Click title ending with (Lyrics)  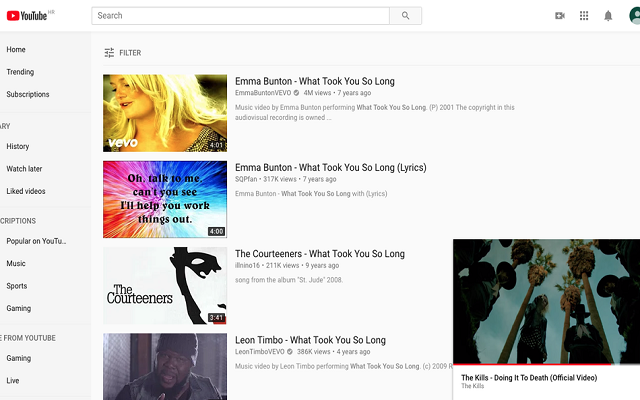click(x=331, y=167)
